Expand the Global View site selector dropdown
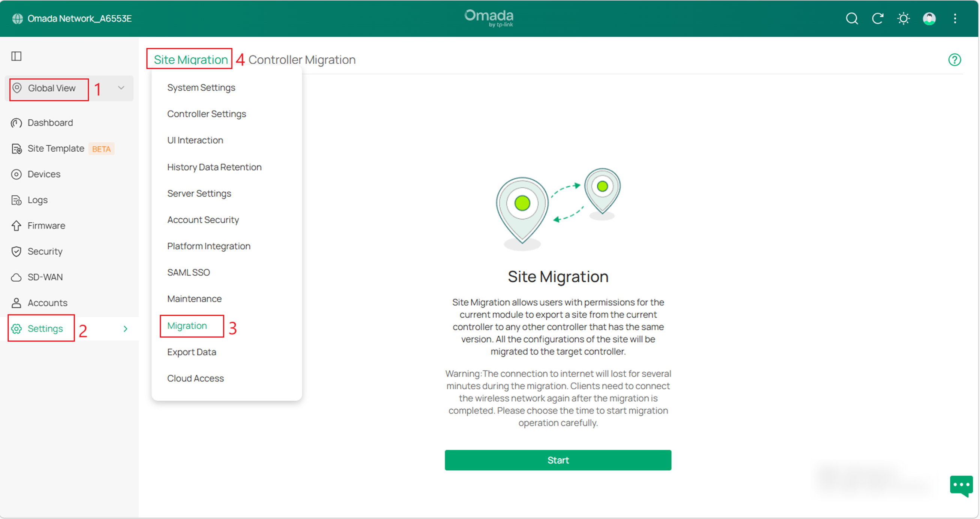 (x=121, y=88)
